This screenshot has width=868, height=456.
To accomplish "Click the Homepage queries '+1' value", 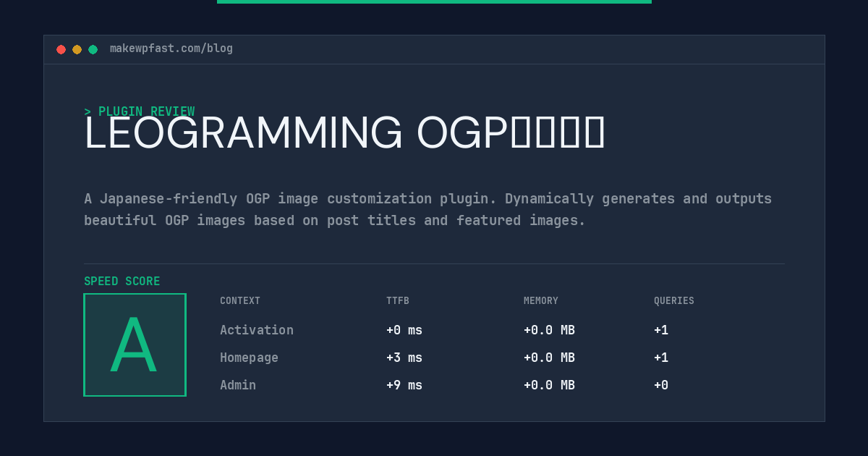I will [661, 358].
